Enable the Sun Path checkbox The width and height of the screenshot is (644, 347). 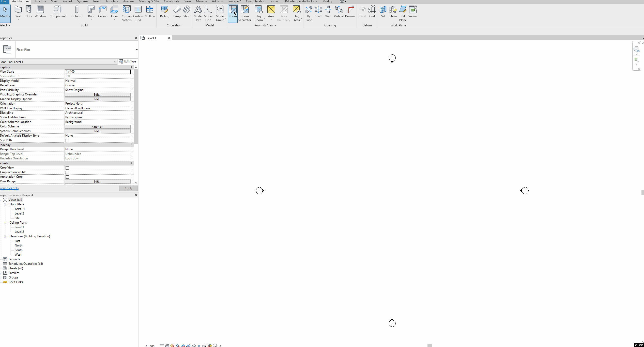point(67,140)
